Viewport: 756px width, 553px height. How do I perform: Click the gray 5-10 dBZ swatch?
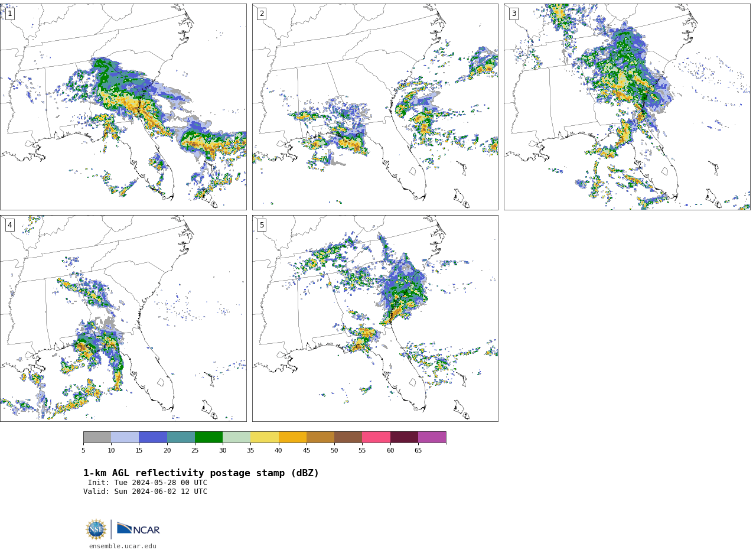point(97,437)
